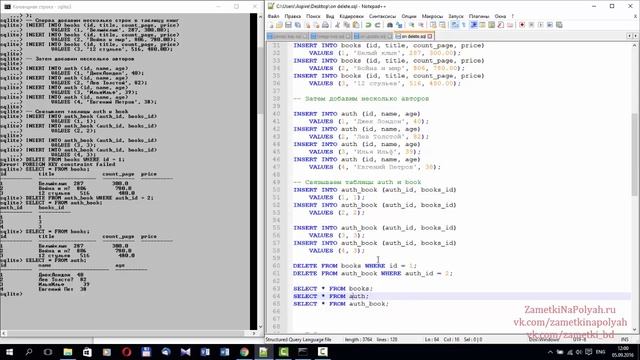Open the Плагины menu

[479, 16]
